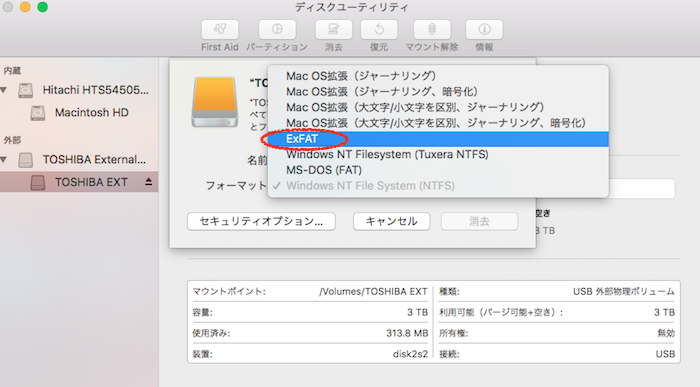This screenshot has width=700, height=387.
Task: Choose MS-DOS (FAT) format
Action: tap(438, 170)
